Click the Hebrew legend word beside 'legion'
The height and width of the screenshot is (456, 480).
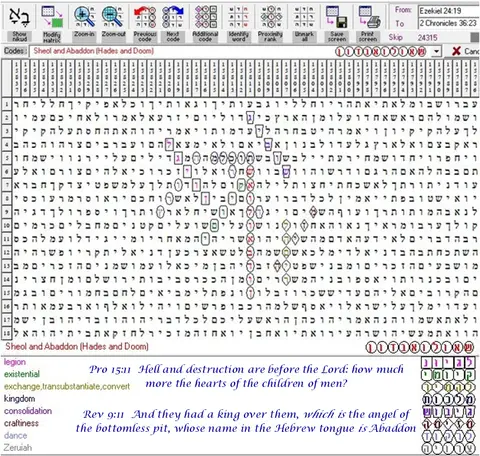click(x=448, y=363)
